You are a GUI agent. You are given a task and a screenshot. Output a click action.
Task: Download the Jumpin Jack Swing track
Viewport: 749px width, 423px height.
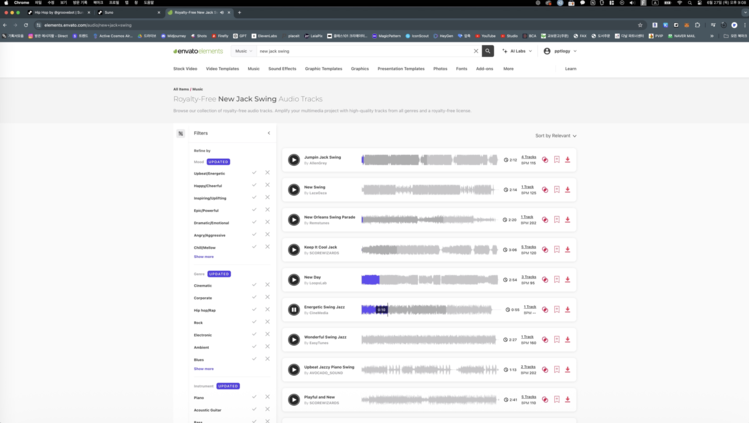click(x=567, y=160)
